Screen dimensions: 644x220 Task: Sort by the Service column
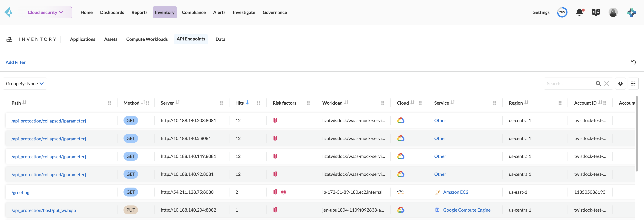click(453, 102)
